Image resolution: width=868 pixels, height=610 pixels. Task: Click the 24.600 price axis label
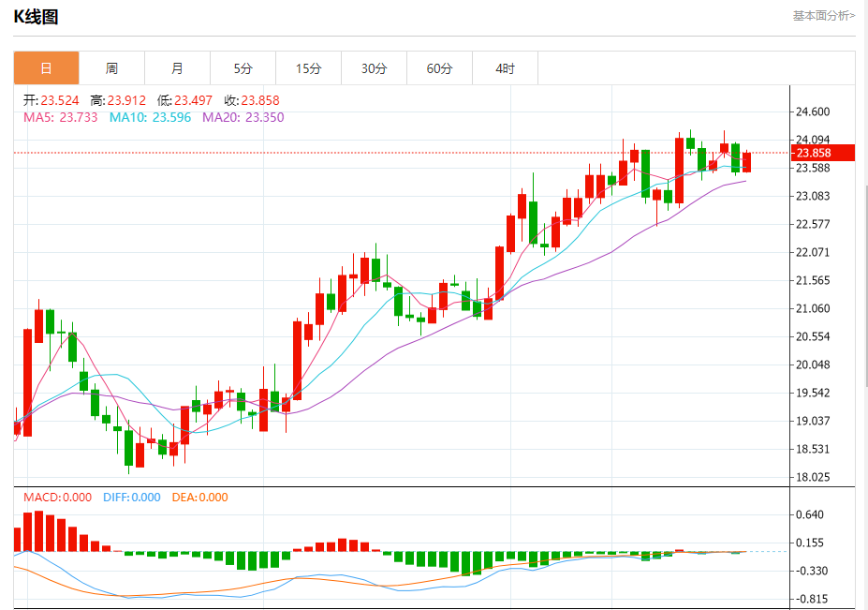coord(813,112)
